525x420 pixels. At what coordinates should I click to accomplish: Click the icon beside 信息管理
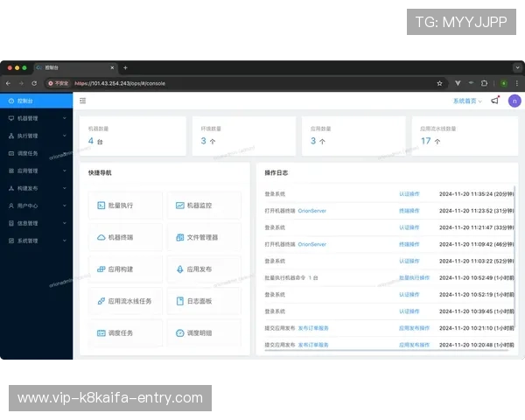pos(11,223)
